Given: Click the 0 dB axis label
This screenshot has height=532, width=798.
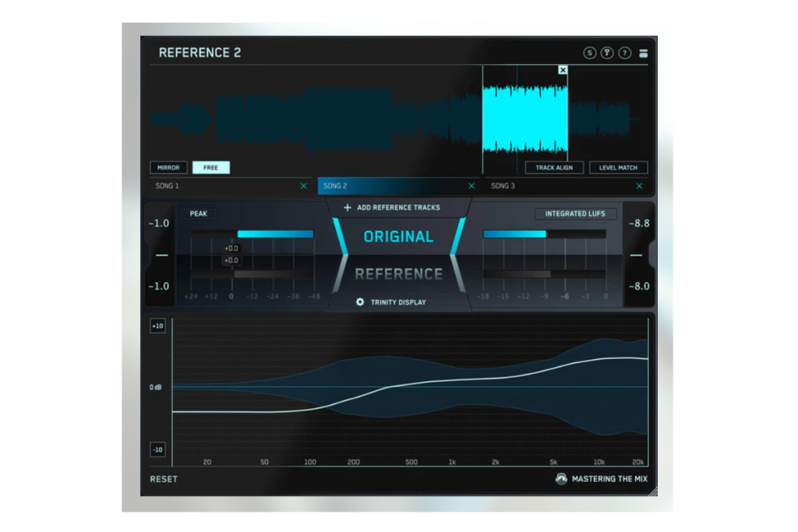Looking at the screenshot, I should click(x=156, y=388).
